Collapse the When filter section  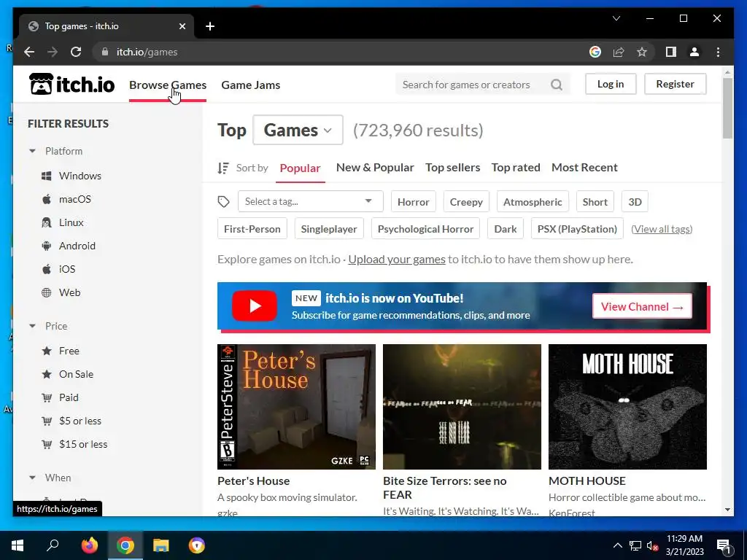[x=50, y=478]
